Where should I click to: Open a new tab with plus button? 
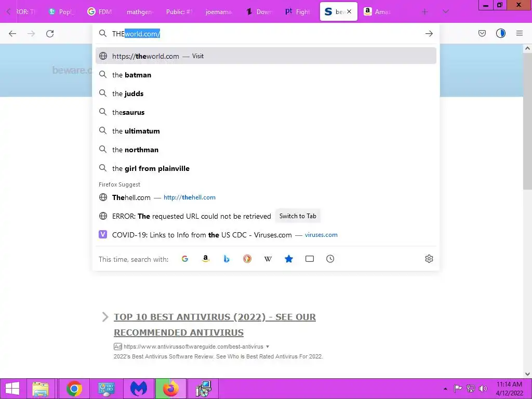coord(425,11)
